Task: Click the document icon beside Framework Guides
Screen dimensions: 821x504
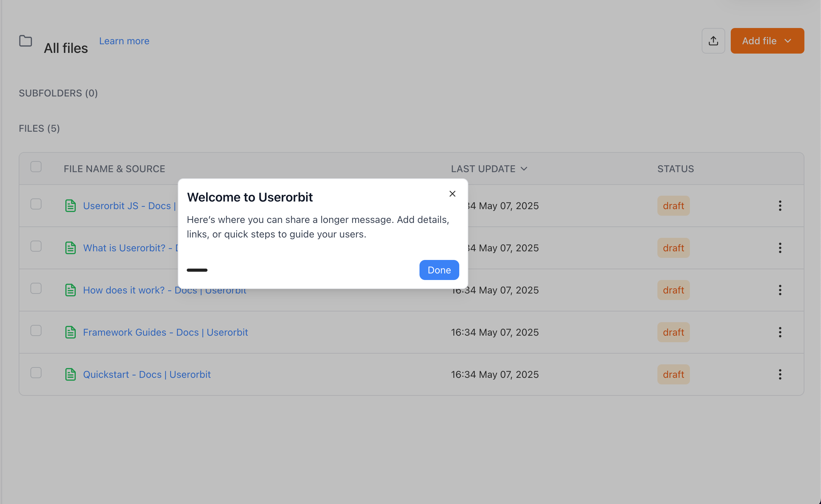Action: (x=71, y=332)
